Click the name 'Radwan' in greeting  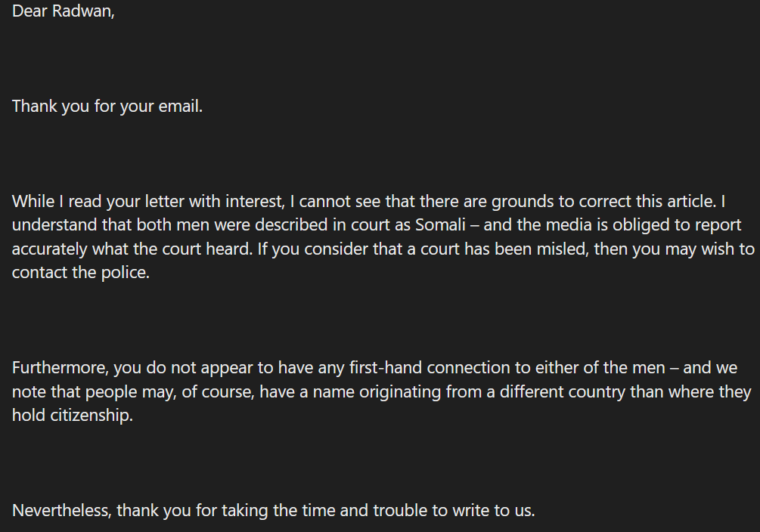81,11
